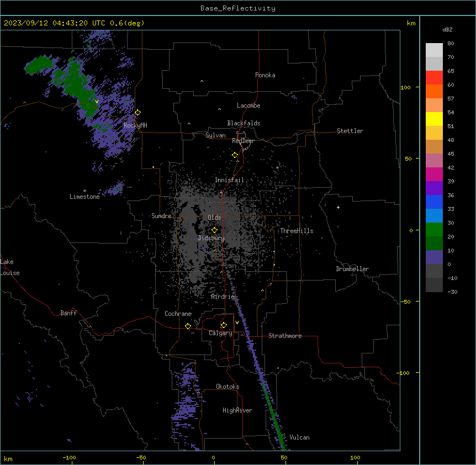
Task: Click the dBZ legend heading
Action: pos(447,29)
